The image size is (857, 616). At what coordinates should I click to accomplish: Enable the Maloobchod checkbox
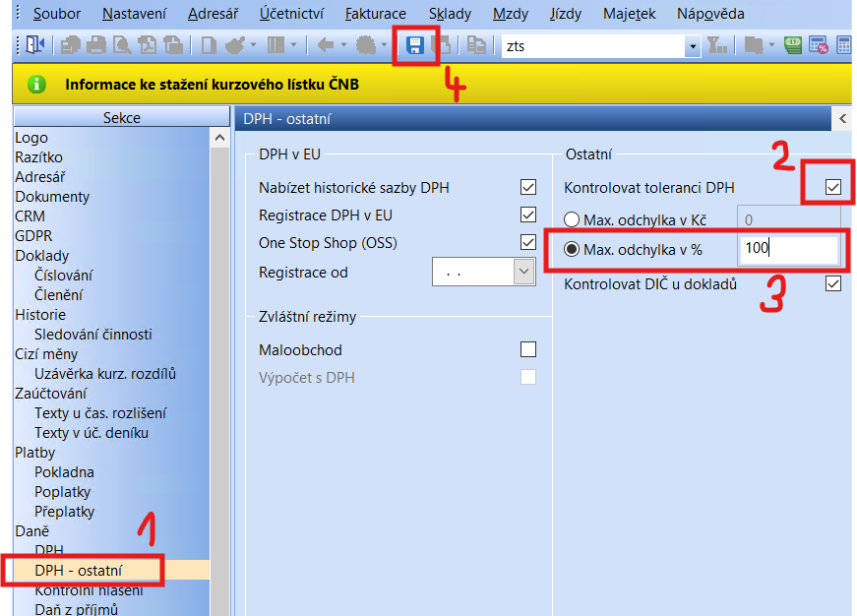(528, 349)
